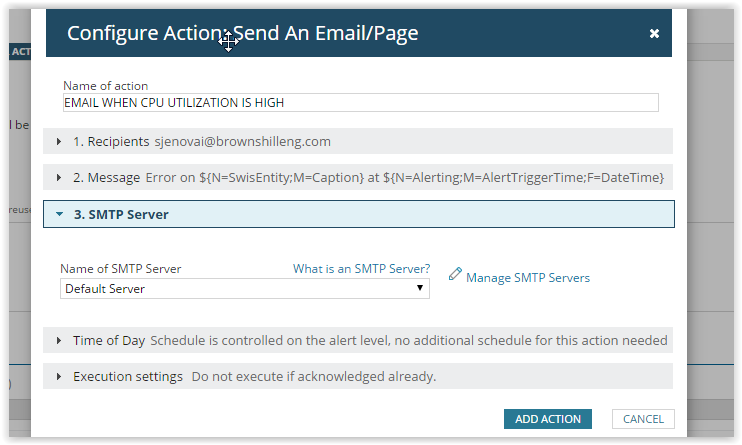Open the 1. Recipients section header
Screen dimensions: 742x445
(358, 142)
